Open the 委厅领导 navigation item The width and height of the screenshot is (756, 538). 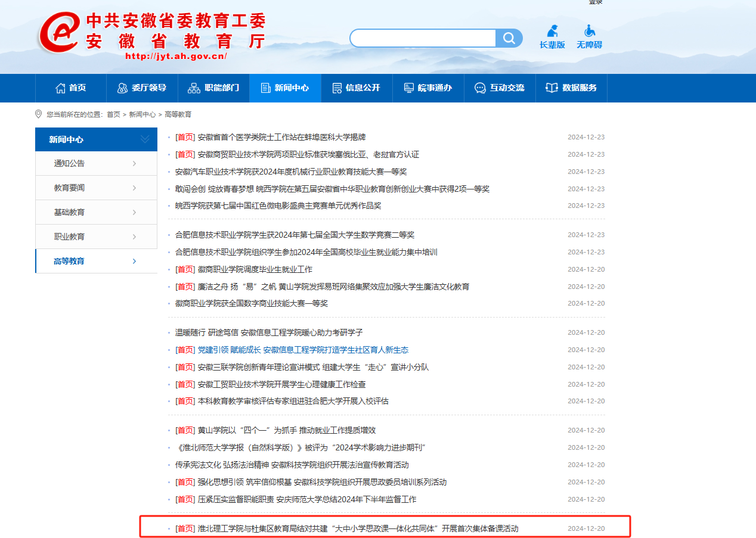pos(142,88)
